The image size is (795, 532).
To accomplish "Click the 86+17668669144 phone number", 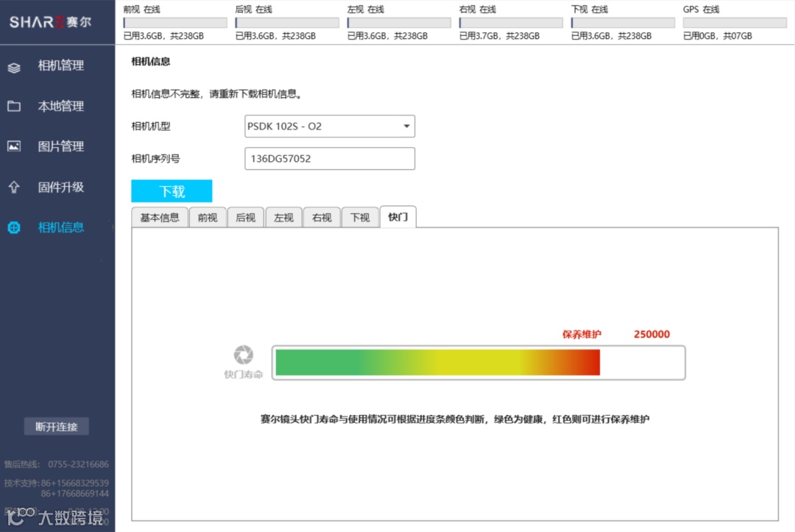I will point(74,494).
